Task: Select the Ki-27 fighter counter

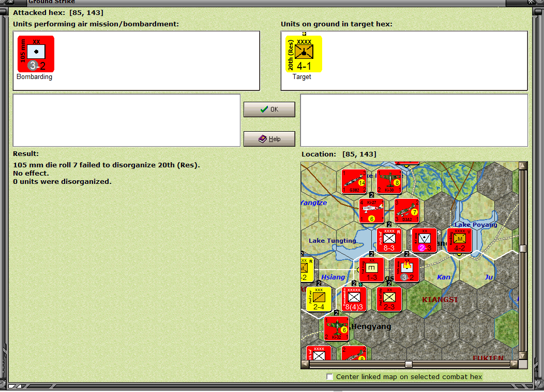Action: coord(372,211)
